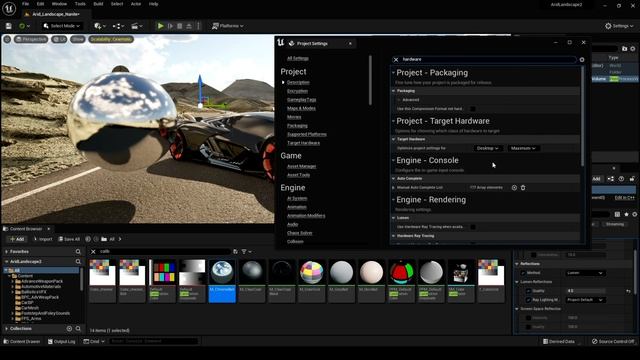Click the skip frame button
Viewport: 640px width, 360px height.
point(170,26)
